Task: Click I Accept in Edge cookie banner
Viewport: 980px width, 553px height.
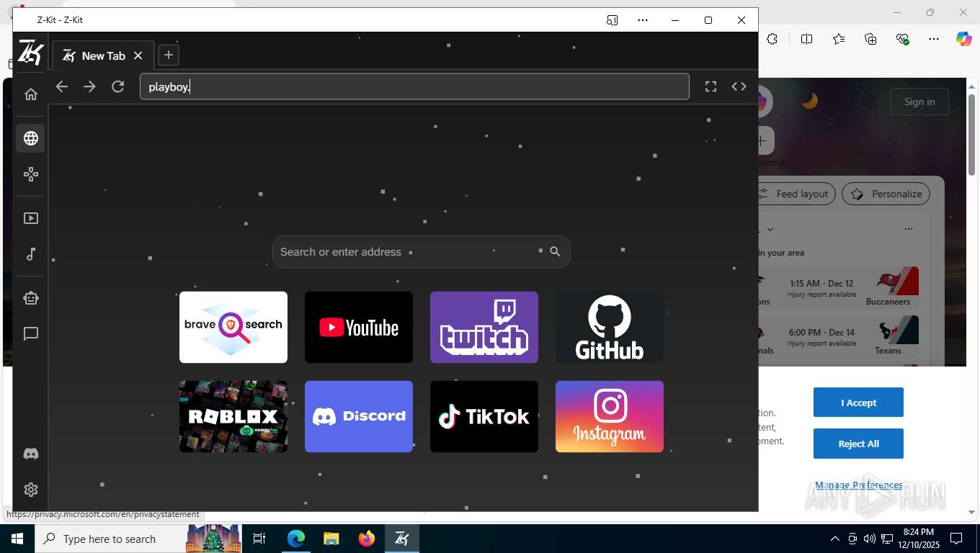Action: (x=858, y=403)
